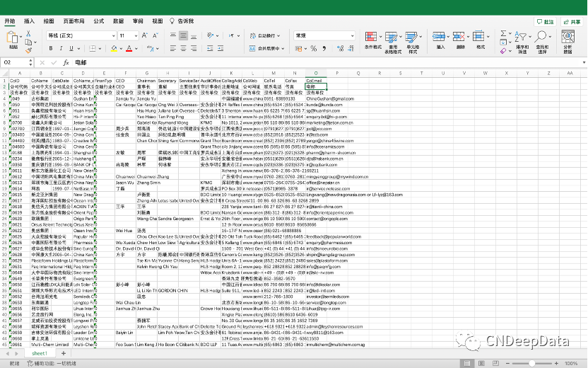Open the font name dropdown
The width and height of the screenshot is (588, 368).
(x=114, y=35)
